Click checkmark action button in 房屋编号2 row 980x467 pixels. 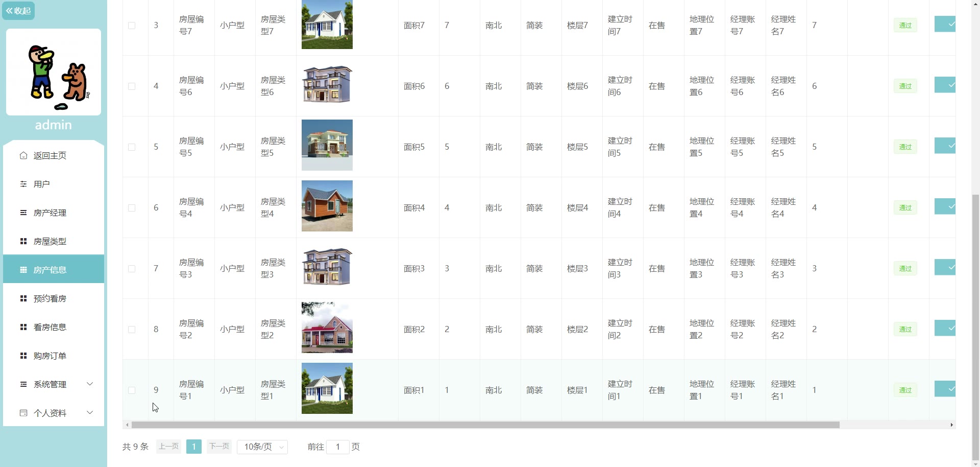(945, 328)
